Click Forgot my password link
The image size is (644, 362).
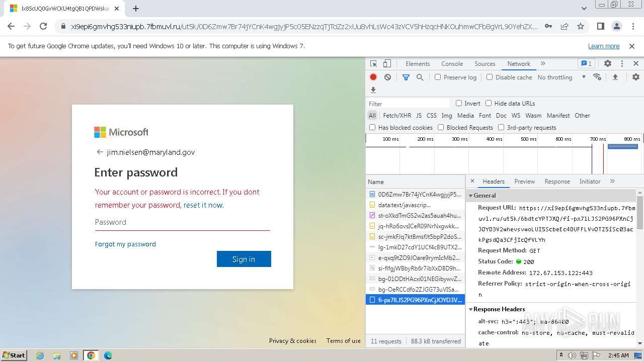(125, 244)
